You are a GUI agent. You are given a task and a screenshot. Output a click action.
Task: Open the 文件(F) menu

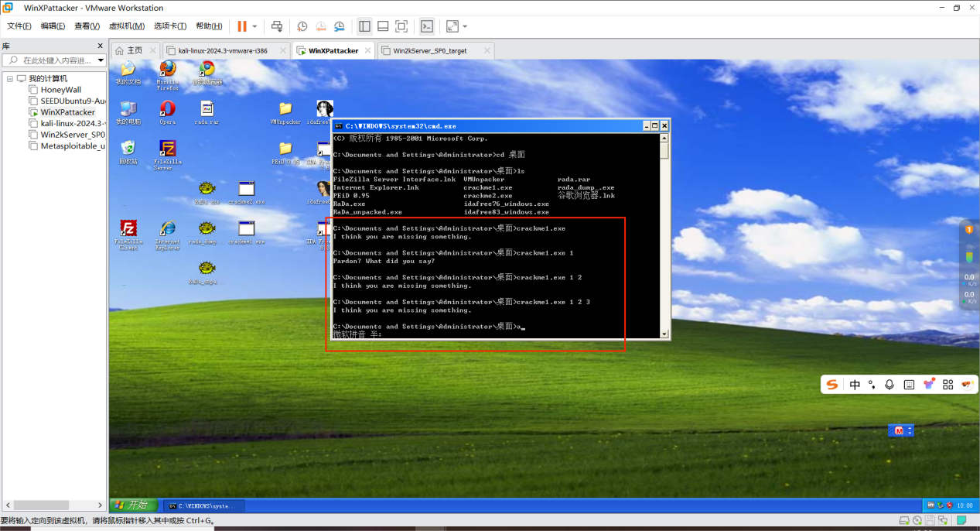coord(19,26)
